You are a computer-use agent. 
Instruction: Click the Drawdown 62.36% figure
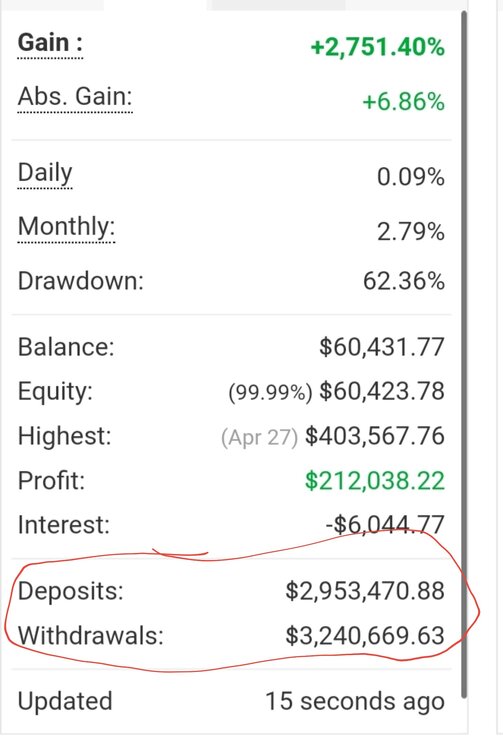404,281
